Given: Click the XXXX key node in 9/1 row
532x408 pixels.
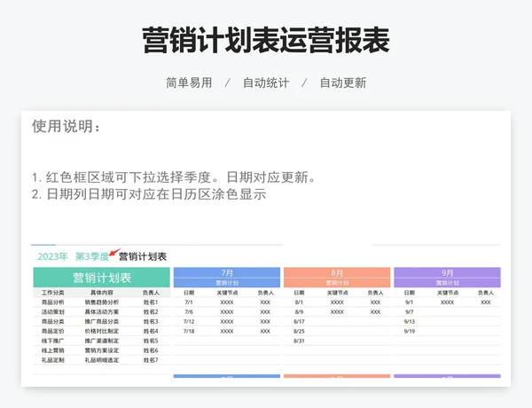Looking at the screenshot, I should tap(447, 302).
